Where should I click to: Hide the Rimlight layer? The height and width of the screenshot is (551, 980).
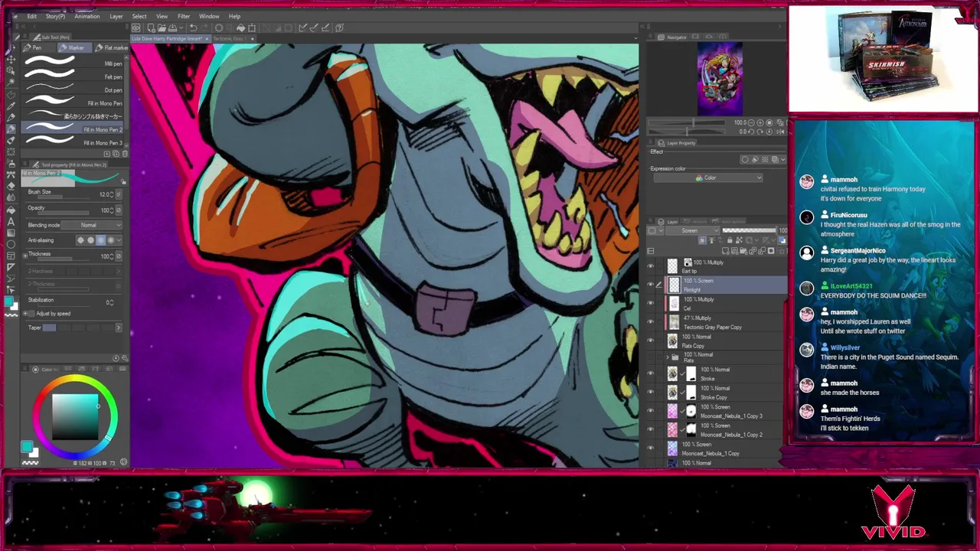[x=650, y=285]
